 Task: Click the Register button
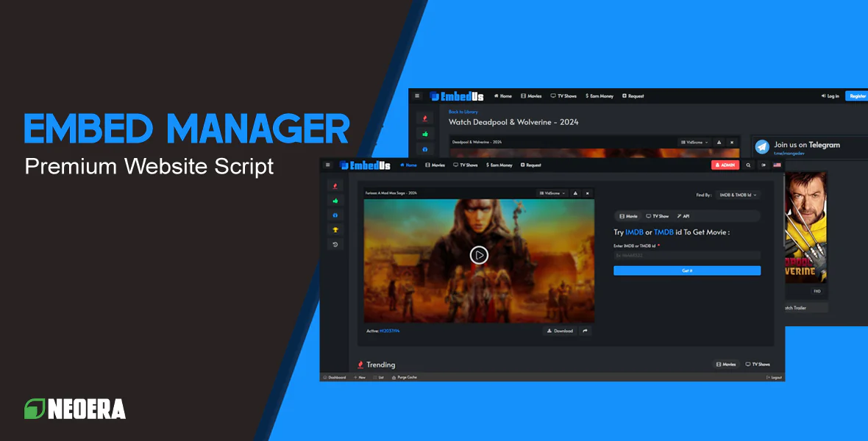(x=856, y=96)
